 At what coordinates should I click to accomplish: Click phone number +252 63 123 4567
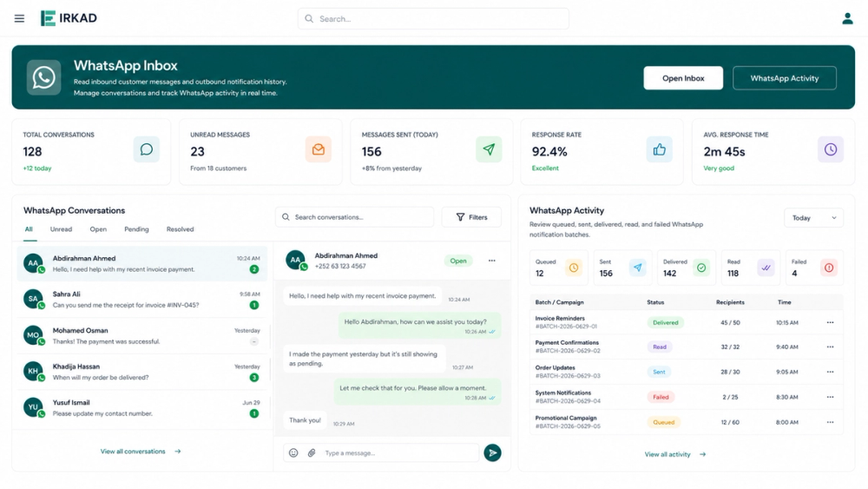coord(340,267)
